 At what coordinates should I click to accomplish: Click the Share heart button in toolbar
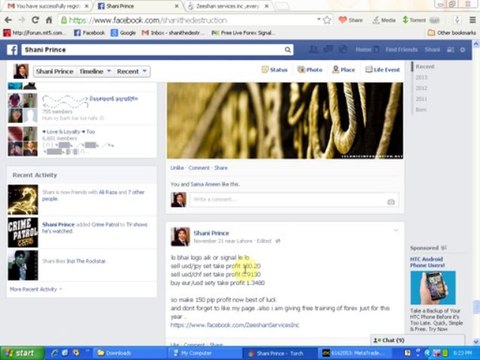(351, 20)
